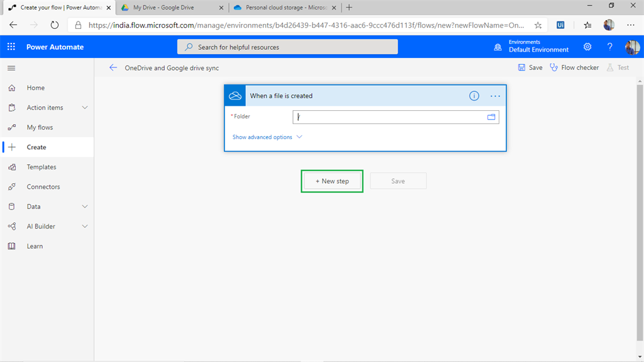The height and width of the screenshot is (362, 644).
Task: Switch to Personal cloud storage Microsoft tab
Action: [x=285, y=8]
